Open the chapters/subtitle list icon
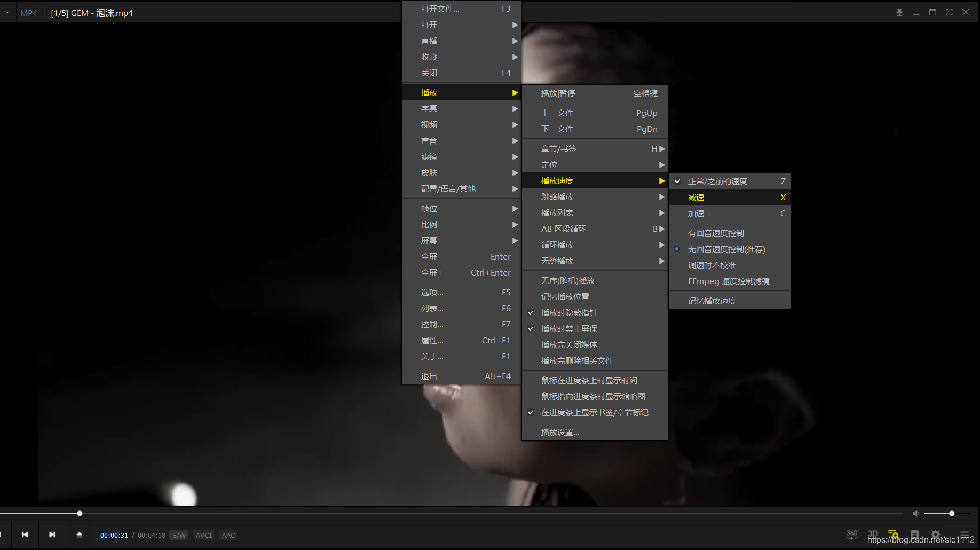980x550 pixels. 914,535
